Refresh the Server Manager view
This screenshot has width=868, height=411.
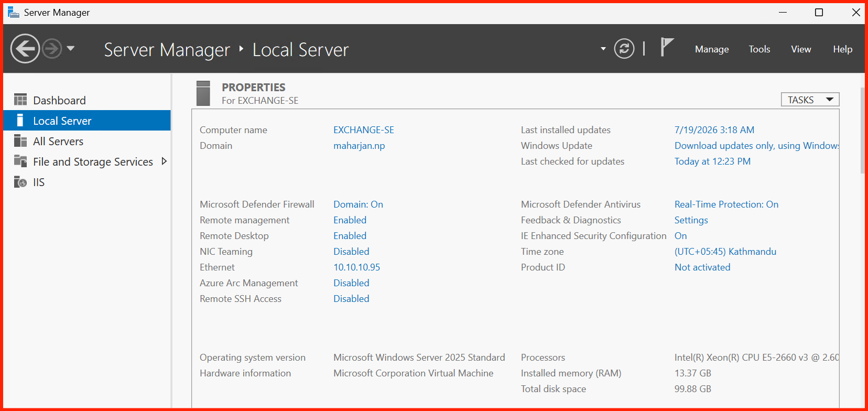tap(624, 49)
